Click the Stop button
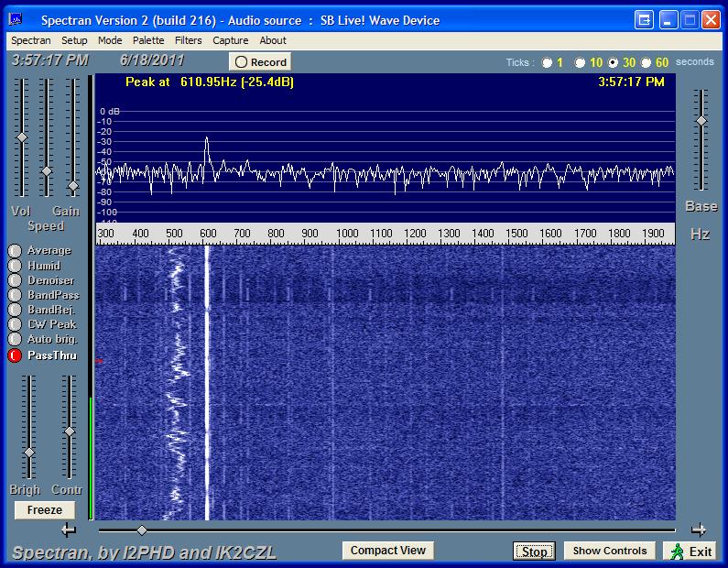This screenshot has width=728, height=568. (x=534, y=551)
